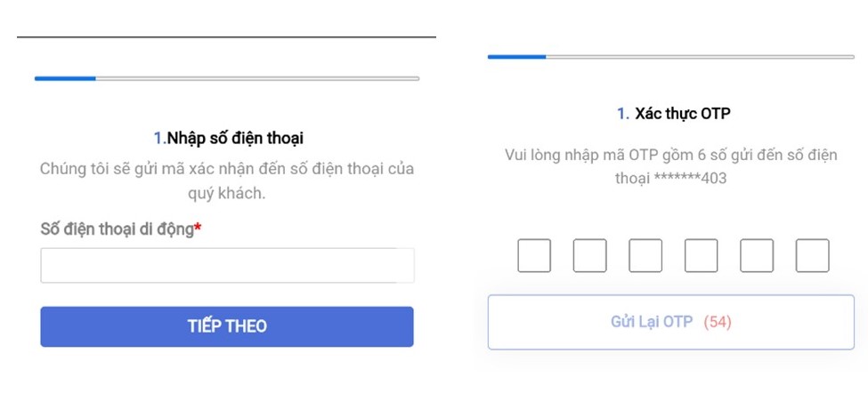Select the first OTP digit box
Viewport: 868px width, 393px height.
pos(534,255)
